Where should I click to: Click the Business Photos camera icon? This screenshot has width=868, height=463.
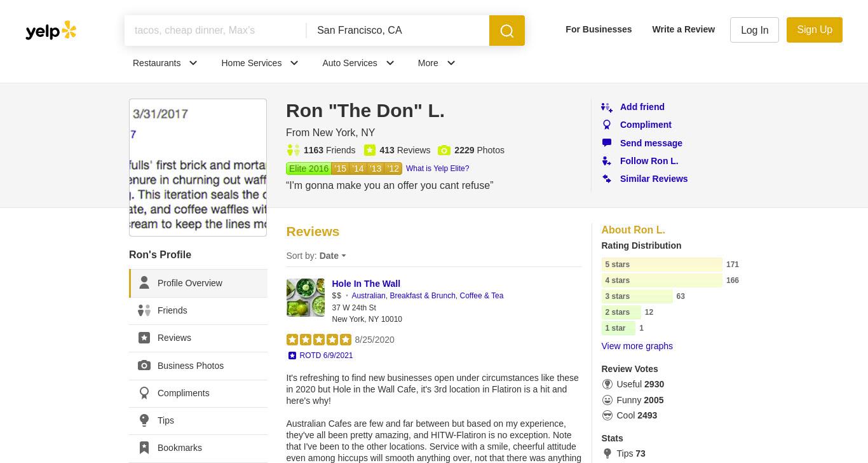[144, 366]
